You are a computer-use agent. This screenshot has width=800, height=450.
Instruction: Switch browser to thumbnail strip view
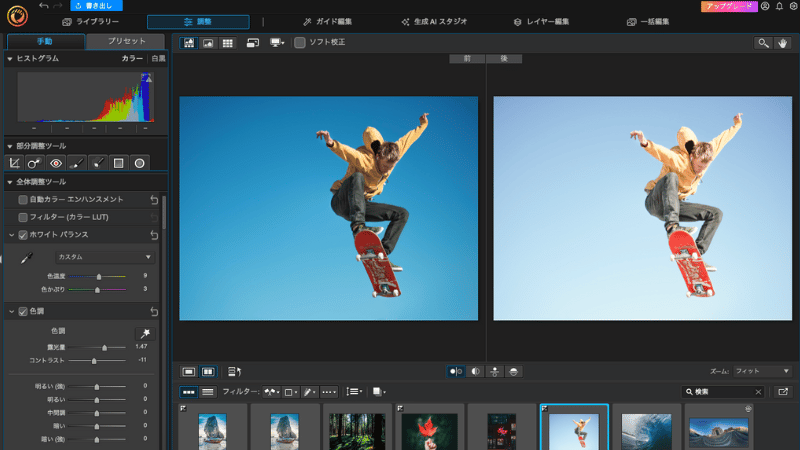coord(189,392)
